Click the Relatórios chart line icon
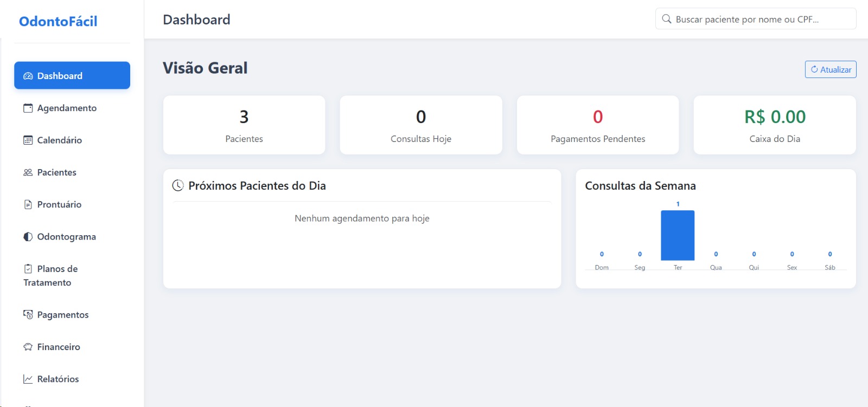Viewport: 868px width, 407px height. [x=28, y=379]
